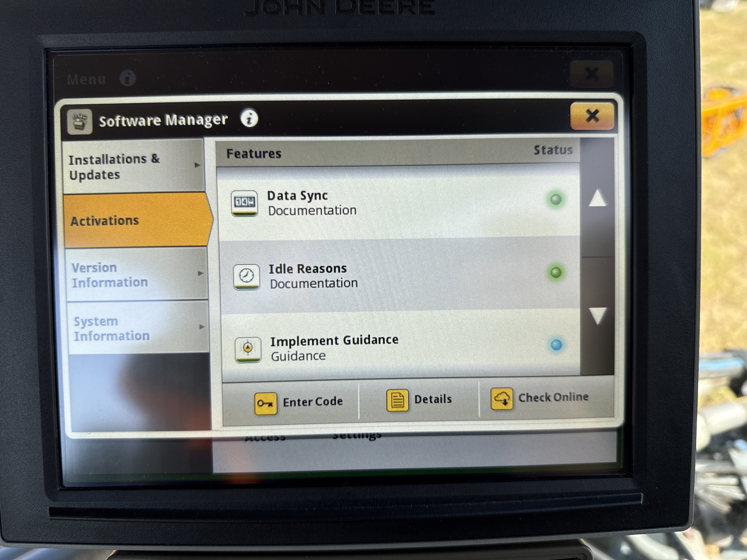Screen dimensions: 747x560
Task: Expand Version Information arrow
Action: 200,273
